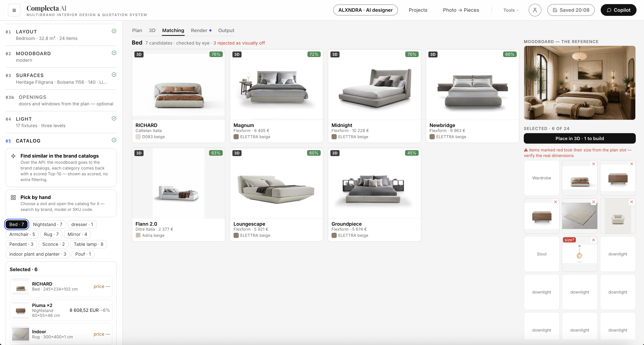The height and width of the screenshot is (345, 644).
Task: Open the Tools dropdown menu
Action: [x=511, y=10]
